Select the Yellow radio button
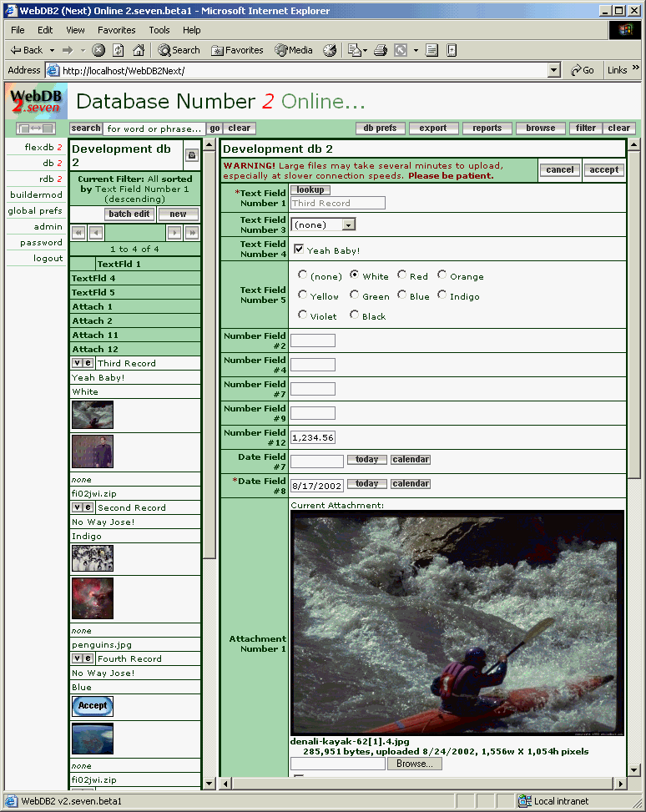646x812 pixels. click(302, 295)
